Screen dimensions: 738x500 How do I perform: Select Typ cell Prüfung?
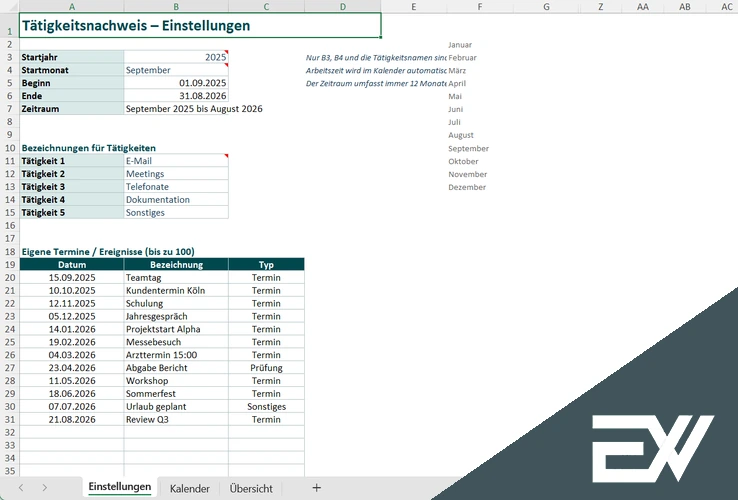click(x=266, y=368)
